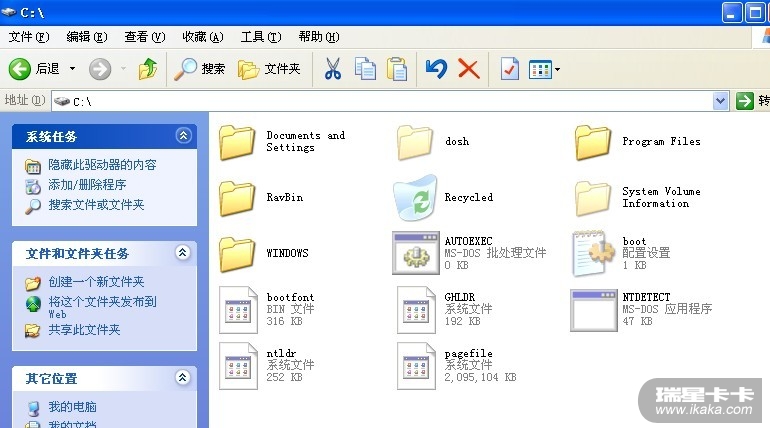Click 将这个文件夹发布到 Web link
The height and width of the screenshot is (428, 770).
102,307
